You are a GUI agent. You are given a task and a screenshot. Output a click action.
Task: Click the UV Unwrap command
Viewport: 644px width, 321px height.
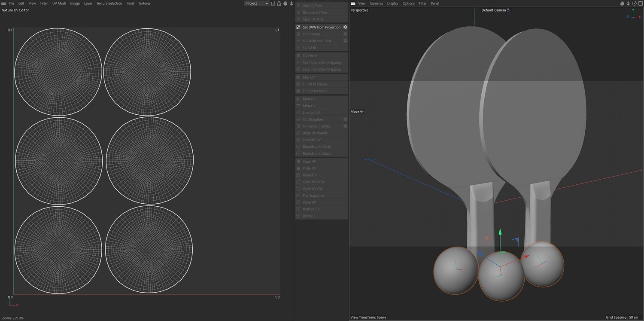coord(311,34)
